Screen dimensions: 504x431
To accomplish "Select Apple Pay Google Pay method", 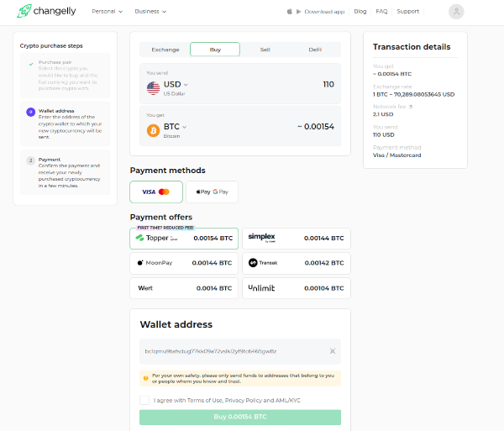I will tap(213, 192).
